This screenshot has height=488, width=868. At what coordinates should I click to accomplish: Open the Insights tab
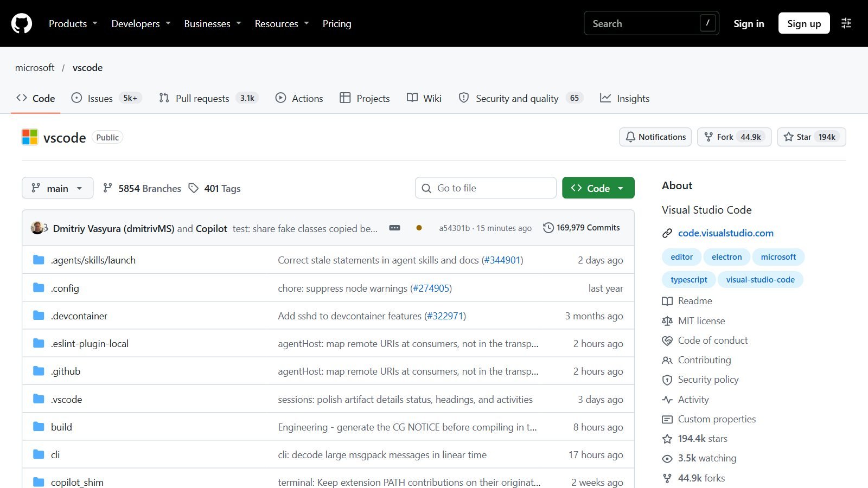tap(624, 98)
